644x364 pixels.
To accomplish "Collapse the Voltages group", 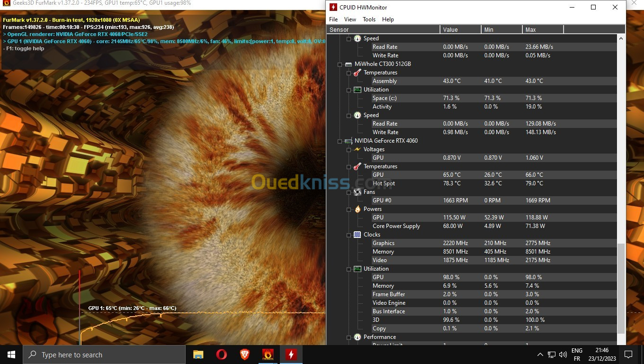I will 349,149.
